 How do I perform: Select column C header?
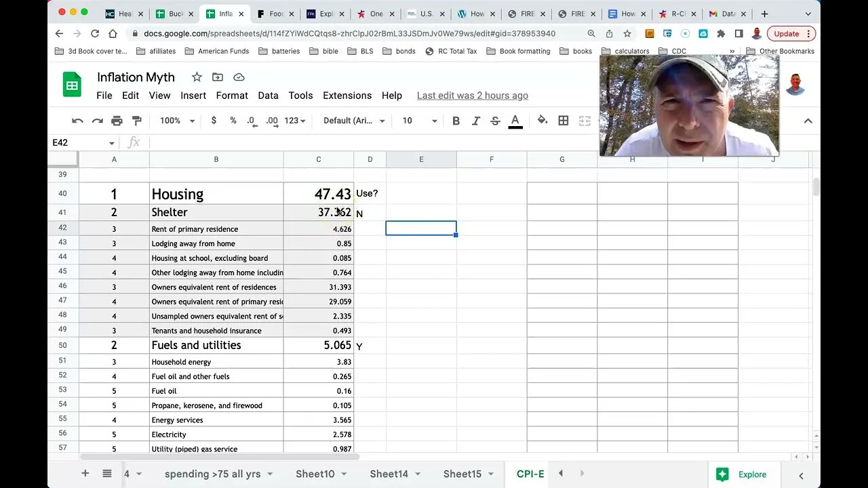pos(319,159)
